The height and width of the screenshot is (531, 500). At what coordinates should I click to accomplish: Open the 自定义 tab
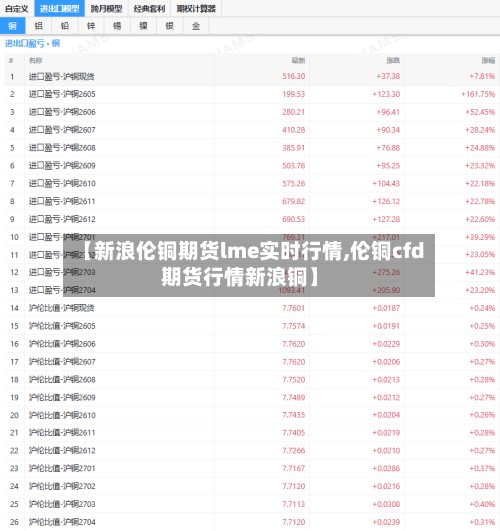(17, 8)
